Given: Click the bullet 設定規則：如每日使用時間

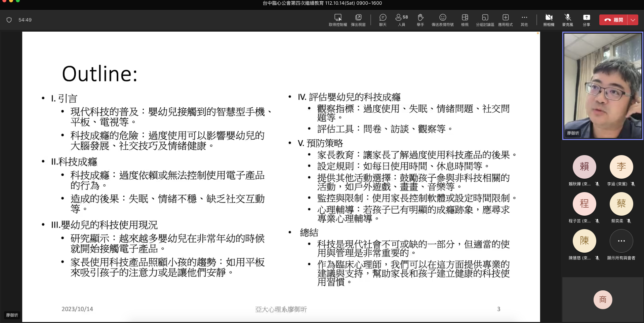Looking at the screenshot, I should [403, 166].
